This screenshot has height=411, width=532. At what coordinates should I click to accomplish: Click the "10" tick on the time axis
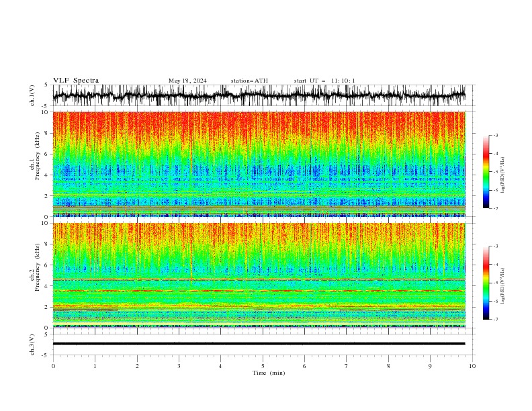click(472, 366)
